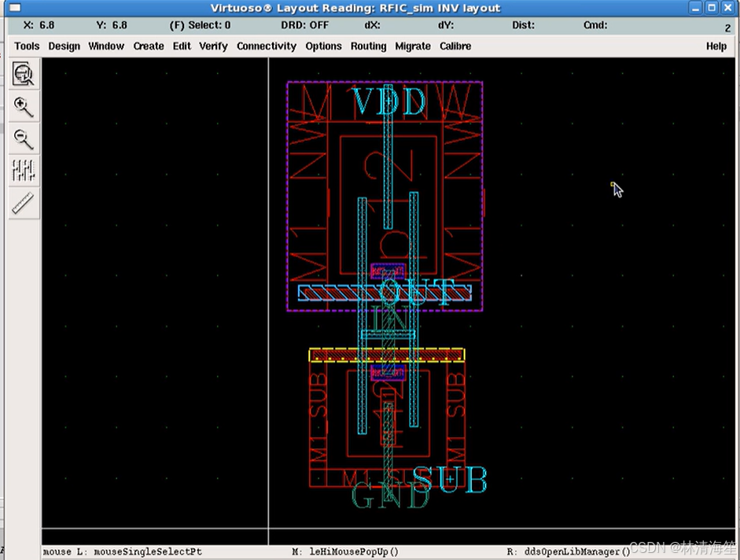This screenshot has height=560, width=740.
Task: Click ddsOpenLibManager() status text
Action: pyautogui.click(x=578, y=551)
